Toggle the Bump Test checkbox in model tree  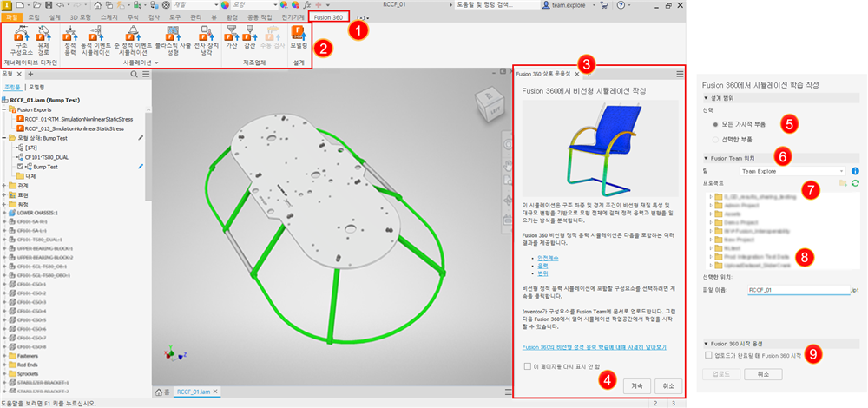(20, 166)
